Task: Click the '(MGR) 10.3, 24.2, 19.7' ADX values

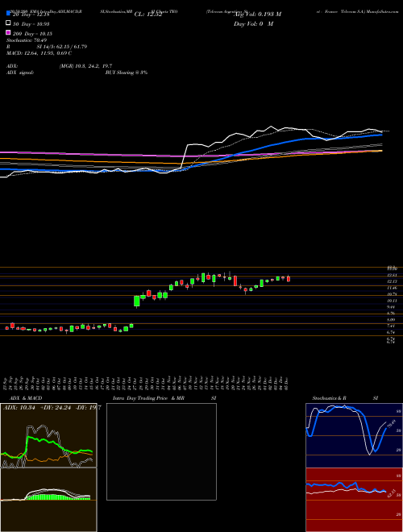Action: [85, 66]
